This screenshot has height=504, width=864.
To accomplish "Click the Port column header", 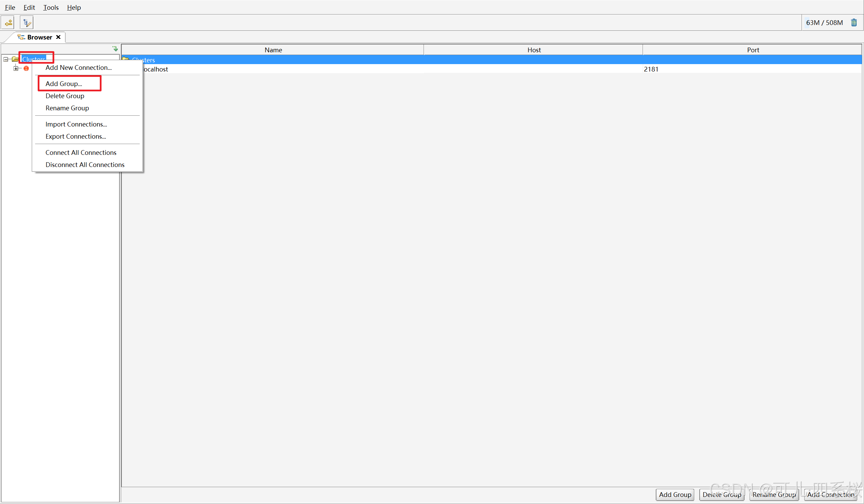I will click(x=753, y=50).
